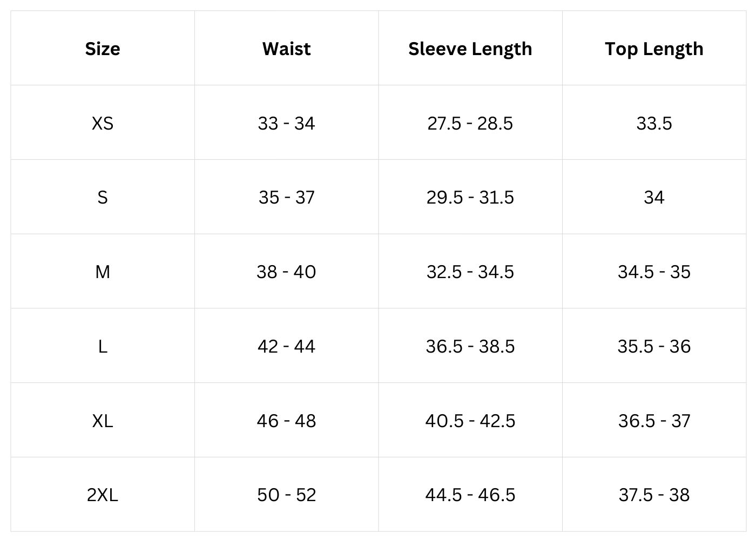Click top length value 33.5
Screen dimensions: 756x540
pos(654,123)
